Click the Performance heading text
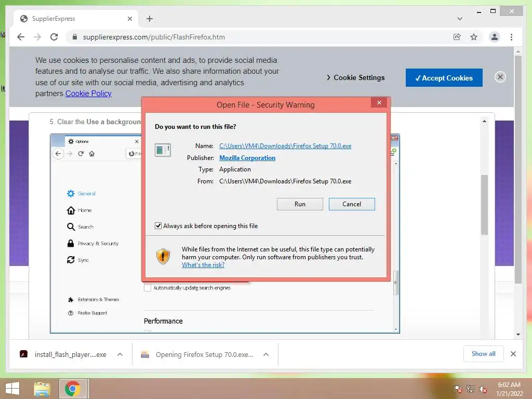 coord(163,321)
